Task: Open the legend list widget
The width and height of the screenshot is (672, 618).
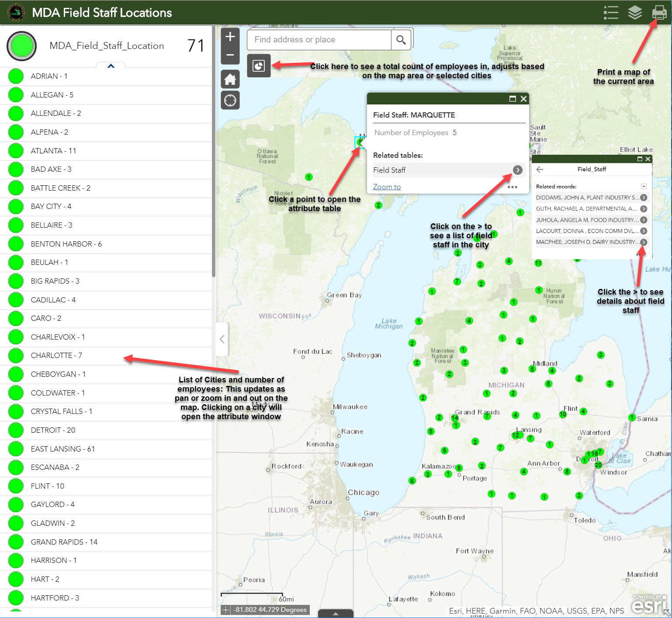Action: pos(610,12)
